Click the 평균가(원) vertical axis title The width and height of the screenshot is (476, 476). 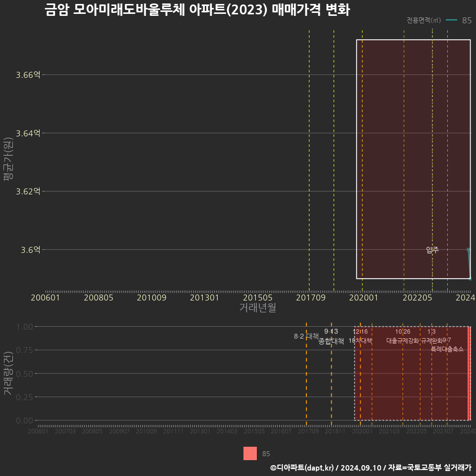click(x=8, y=159)
